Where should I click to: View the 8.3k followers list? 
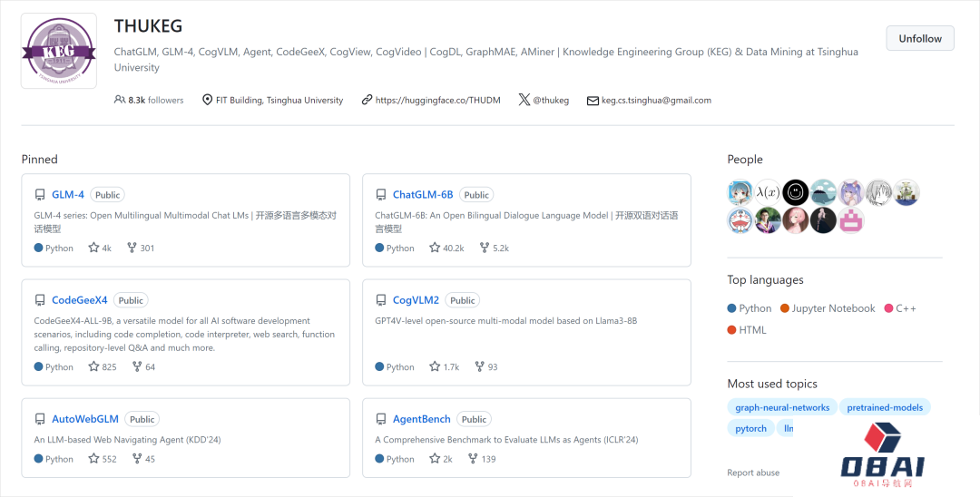pos(149,100)
